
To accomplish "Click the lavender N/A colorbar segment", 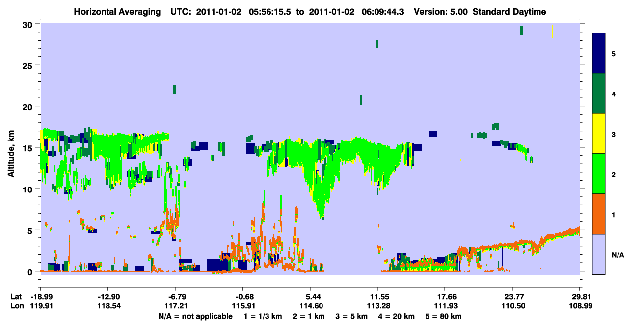I will tap(599, 254).
